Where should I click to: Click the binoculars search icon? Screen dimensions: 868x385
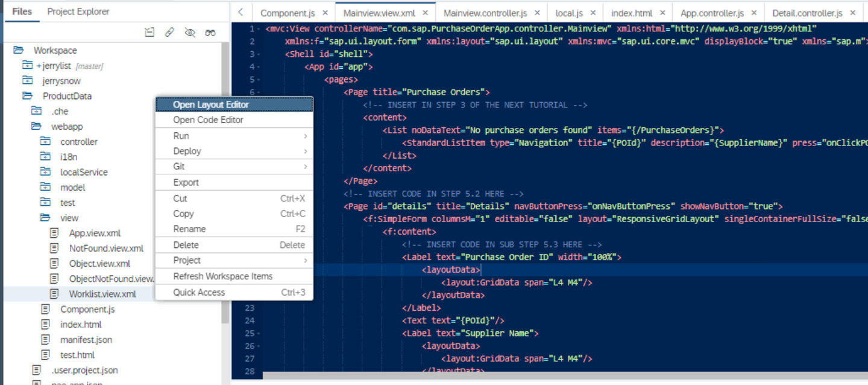[x=210, y=33]
